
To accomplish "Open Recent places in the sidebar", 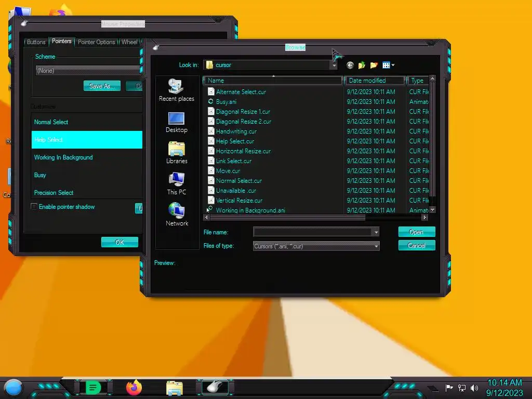I will pos(177,90).
